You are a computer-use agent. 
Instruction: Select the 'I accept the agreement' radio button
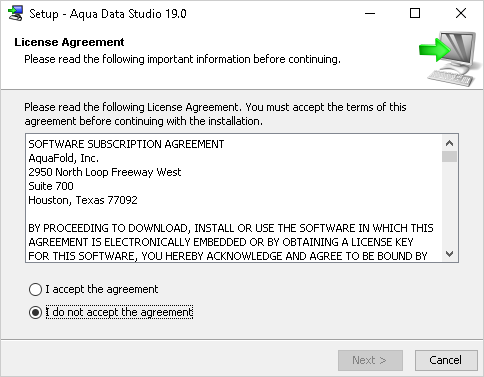(35, 289)
